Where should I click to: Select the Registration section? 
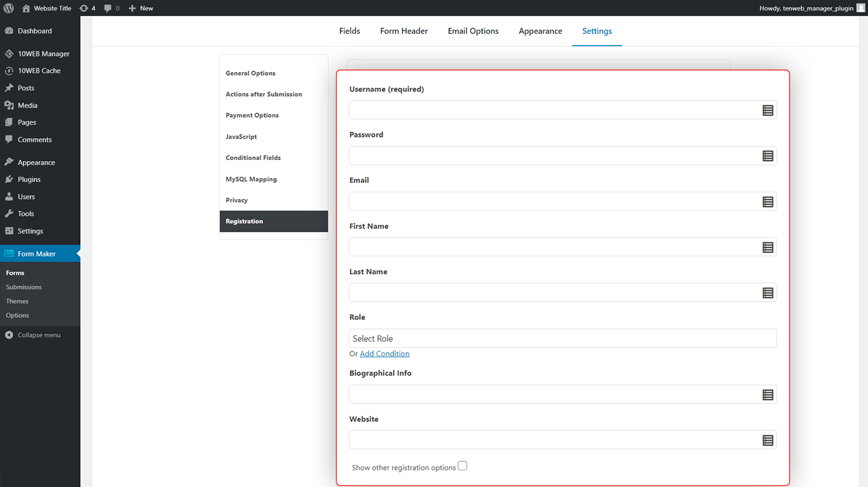click(274, 221)
